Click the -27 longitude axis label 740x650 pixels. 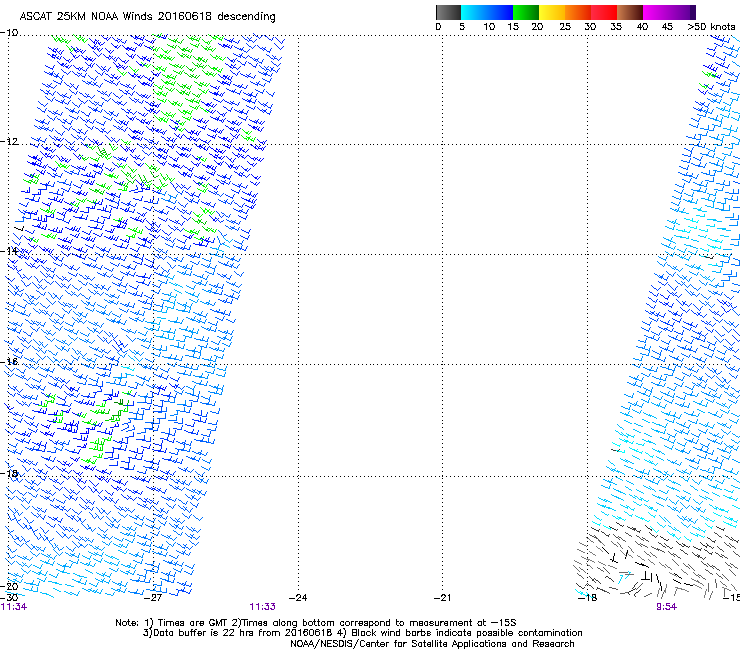(153, 598)
